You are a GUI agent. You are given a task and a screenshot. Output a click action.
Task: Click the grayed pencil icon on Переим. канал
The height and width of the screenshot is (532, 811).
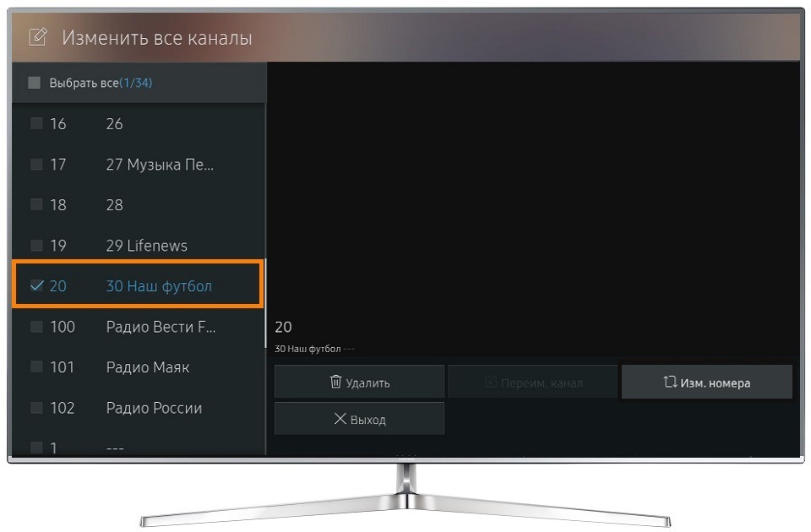point(491,382)
